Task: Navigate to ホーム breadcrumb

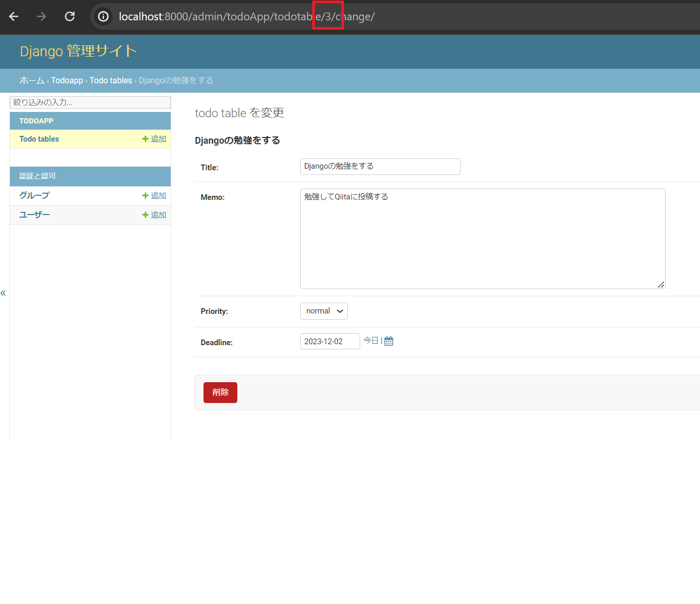Action: pos(32,80)
